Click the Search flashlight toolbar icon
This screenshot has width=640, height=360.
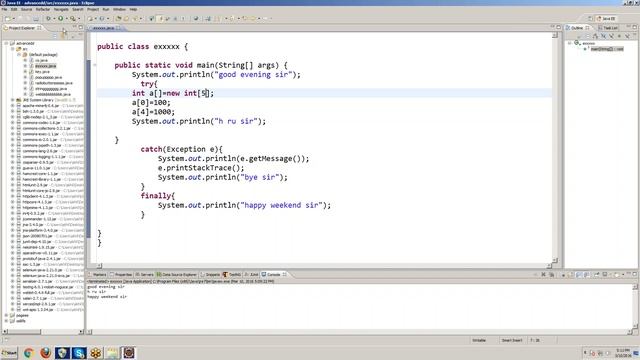tap(135, 18)
